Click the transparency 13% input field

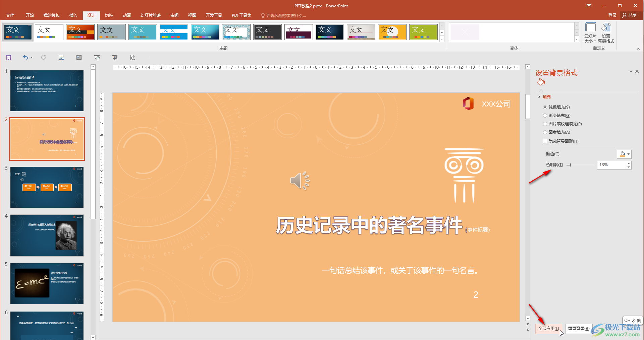click(611, 165)
